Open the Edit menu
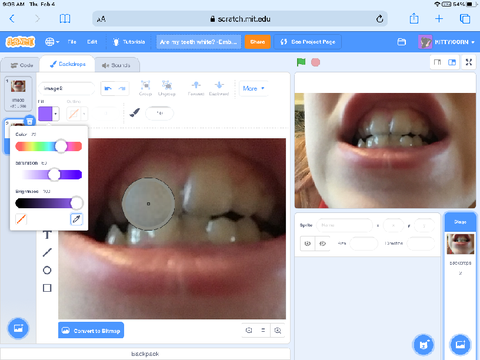The height and width of the screenshot is (360, 480). point(92,42)
